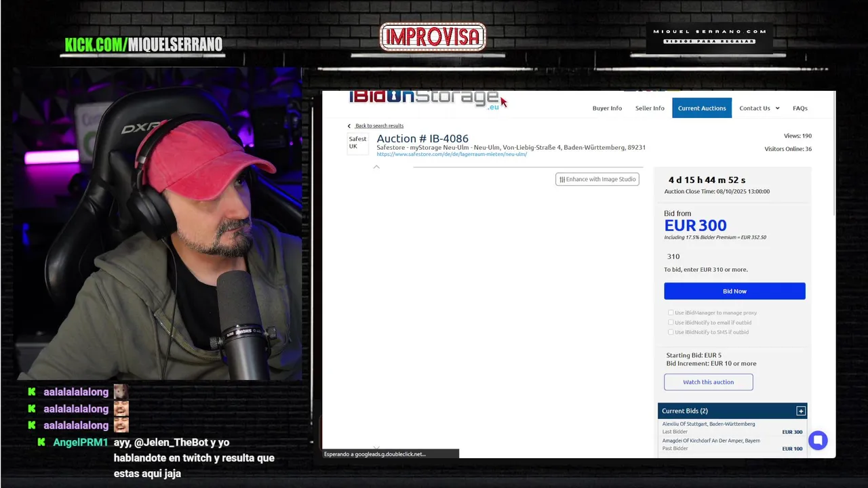Open the safestore.com lagerraum-mieten link

coord(452,155)
